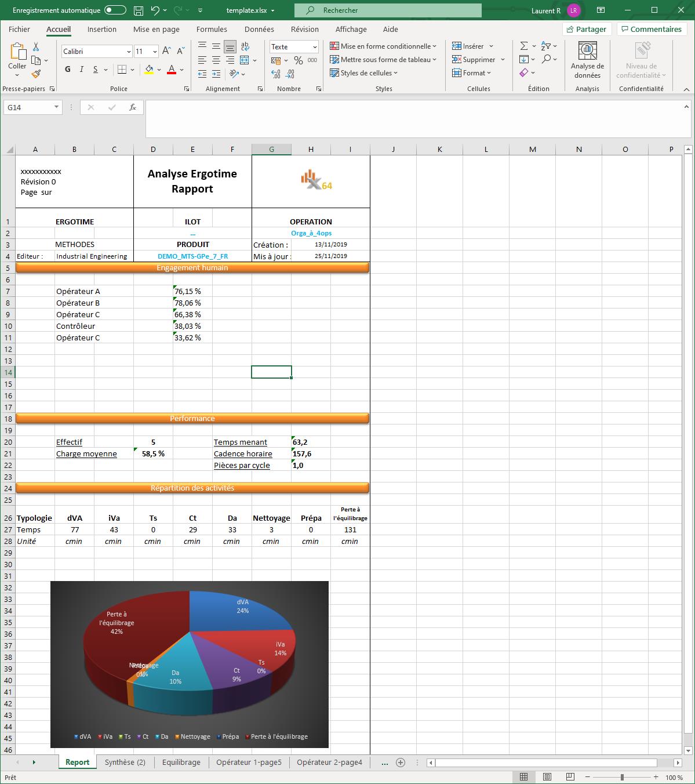Screen dimensions: 695x784
Task: Apply yellow fill color bucket
Action: click(x=149, y=70)
